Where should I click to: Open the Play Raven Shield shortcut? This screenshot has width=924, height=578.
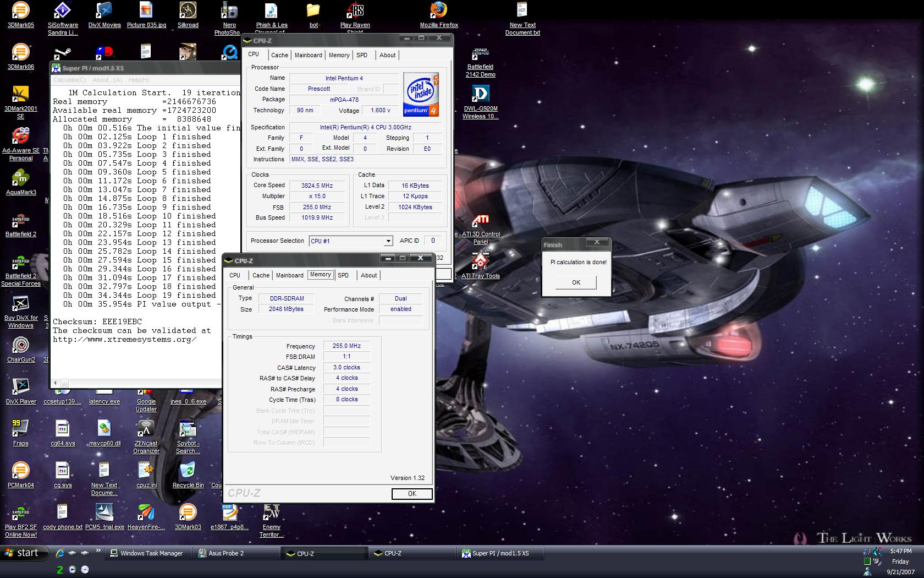point(355,18)
